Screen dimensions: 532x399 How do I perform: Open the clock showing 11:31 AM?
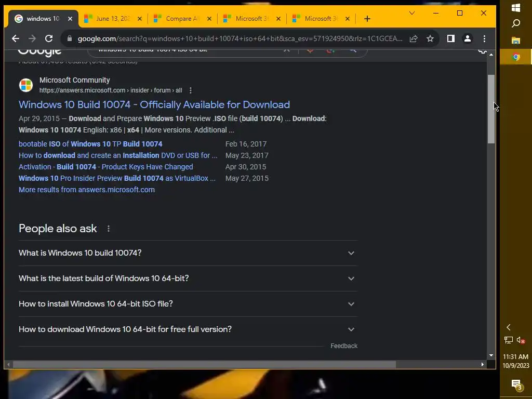(516, 361)
